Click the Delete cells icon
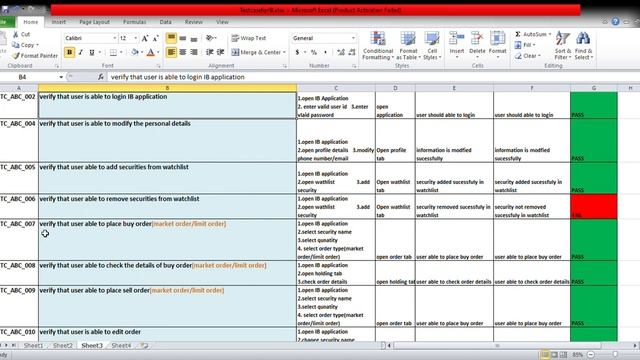640x360 pixels. pyautogui.click(x=477, y=39)
